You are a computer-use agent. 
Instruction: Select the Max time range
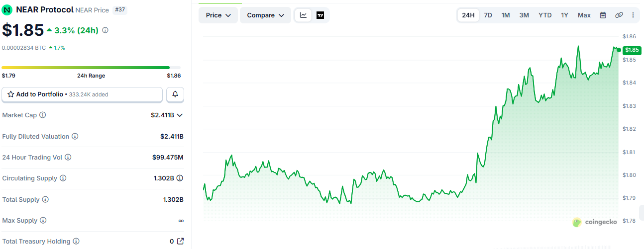coord(584,15)
